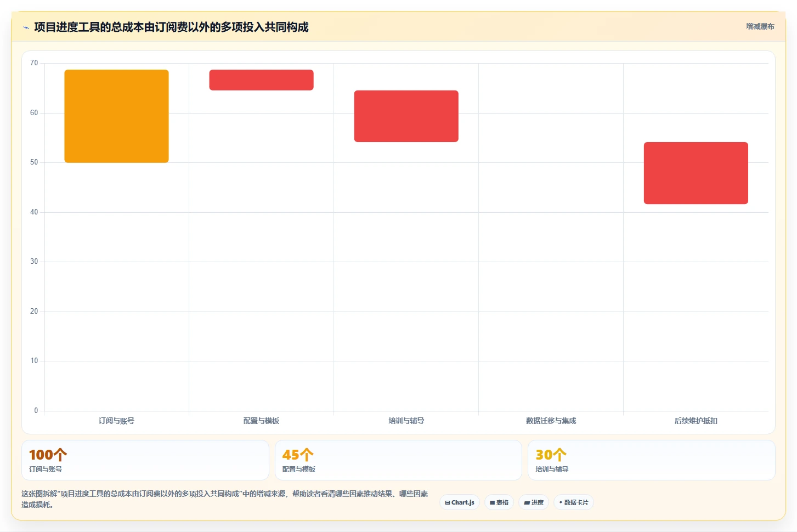797x532 pixels.
Task: Select the 进度 chip
Action: click(534, 502)
